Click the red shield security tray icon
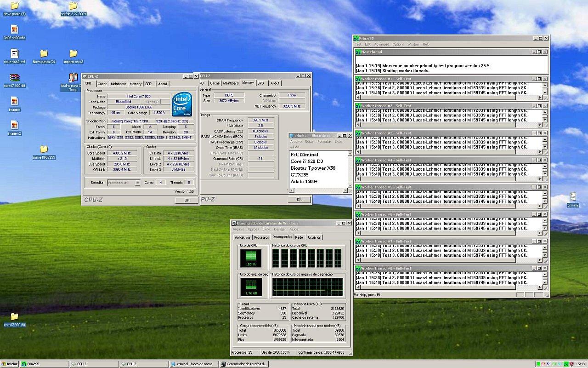This screenshot has height=368, width=588. 571,364
